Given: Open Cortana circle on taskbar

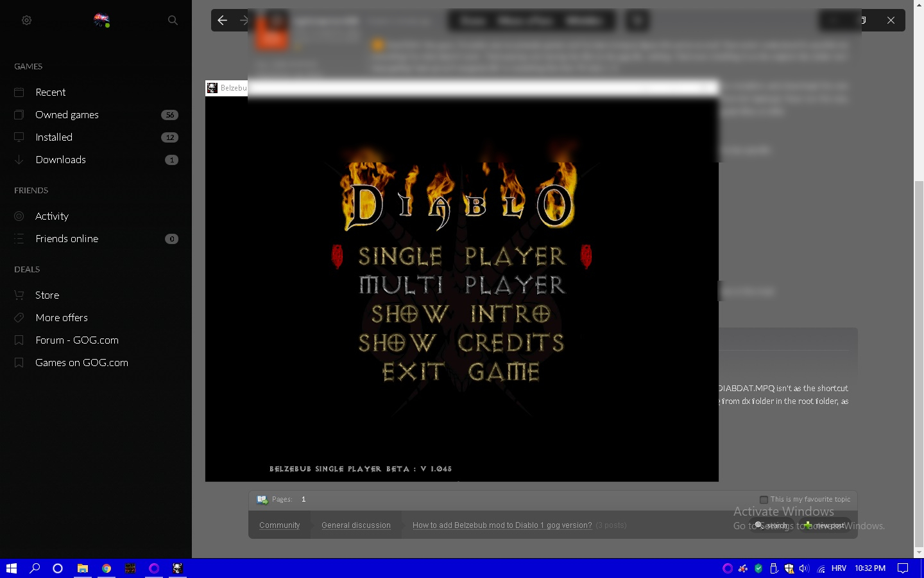Looking at the screenshot, I should pos(58,568).
